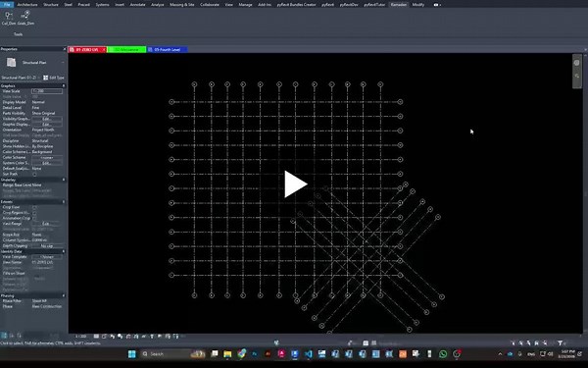Toggle the Annotation Crop checkbox

point(34,219)
